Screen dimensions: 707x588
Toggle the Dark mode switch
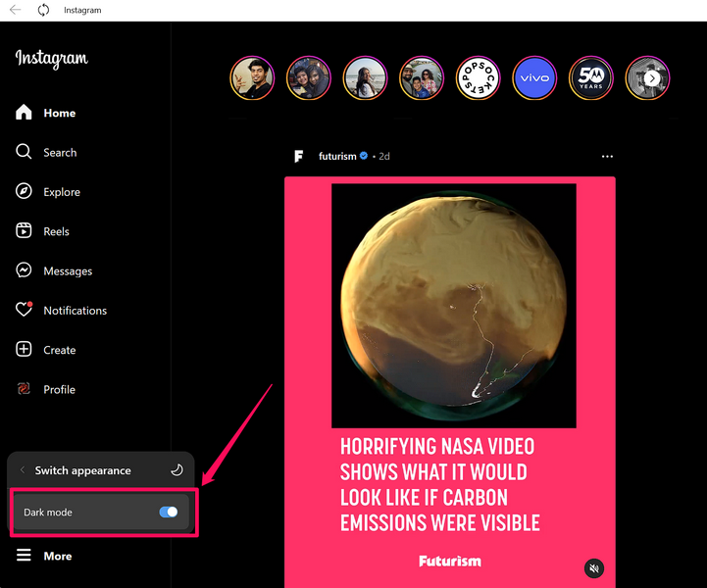click(x=168, y=512)
